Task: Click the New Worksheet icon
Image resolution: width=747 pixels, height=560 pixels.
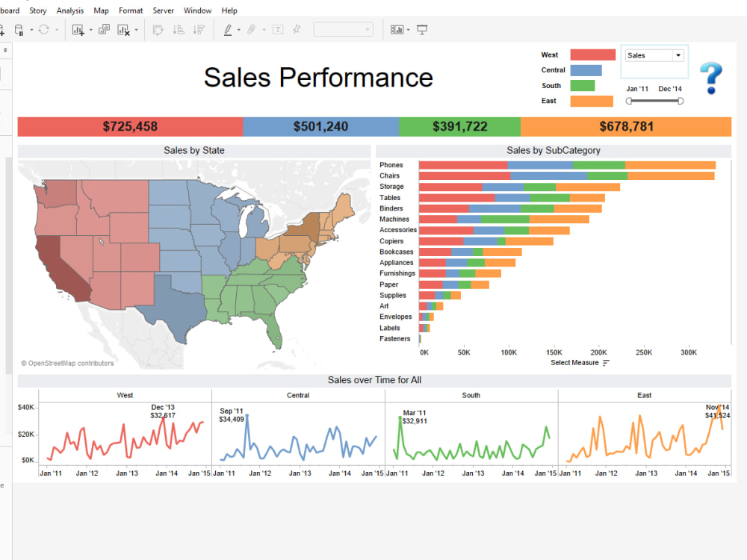Action: [78, 30]
